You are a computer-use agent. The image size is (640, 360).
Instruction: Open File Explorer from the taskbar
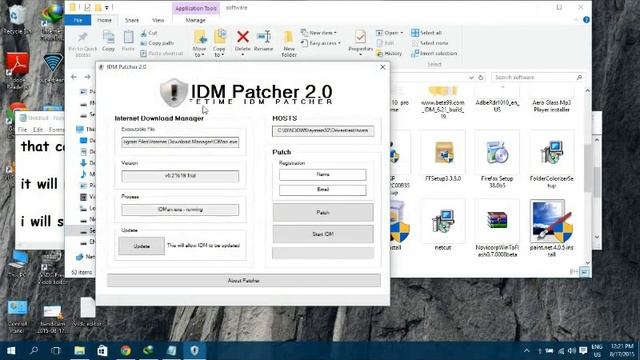80,350
